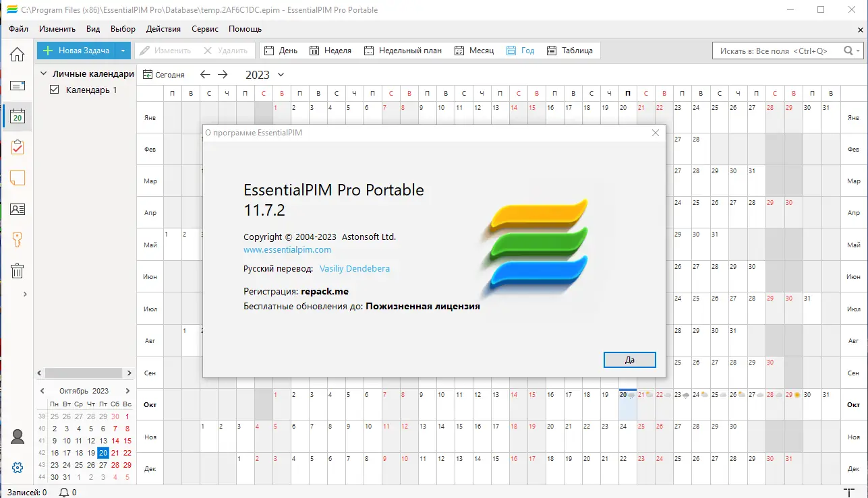868x498 pixels.
Task: Open the search field options dropdown arrow
Action: (859, 51)
